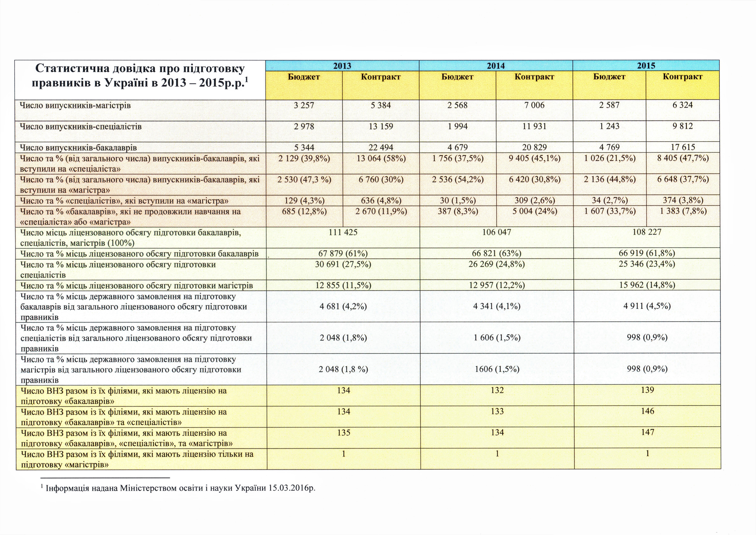Click the table title 'Статистична довідка про підготовку правників'
756x535 pixels.
[140, 75]
